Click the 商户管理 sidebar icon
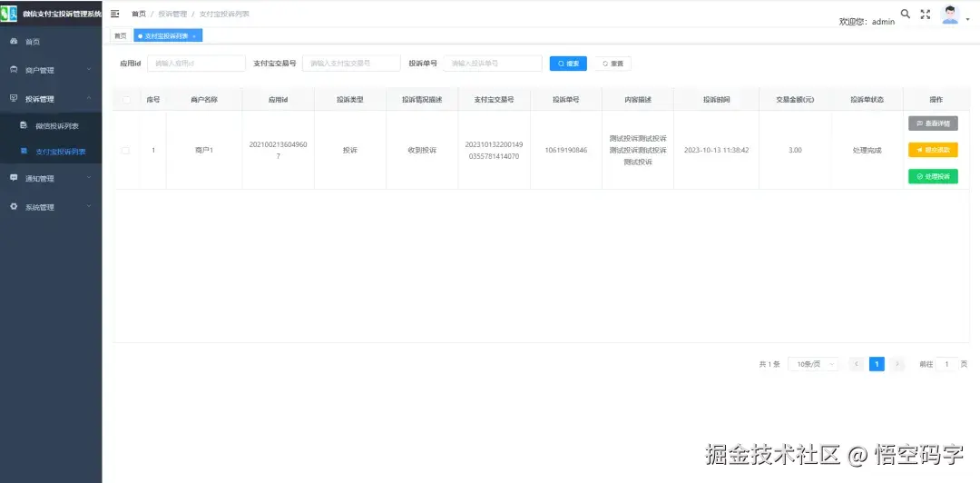 click(x=14, y=69)
